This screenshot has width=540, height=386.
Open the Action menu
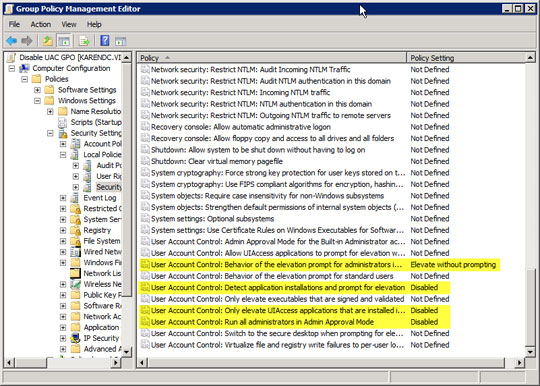[x=41, y=24]
